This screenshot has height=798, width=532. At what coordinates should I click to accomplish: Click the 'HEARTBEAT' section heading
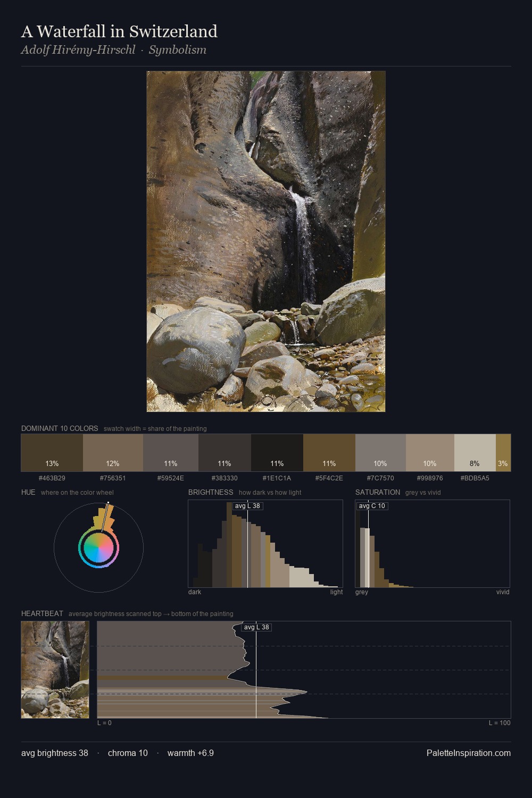tap(42, 613)
